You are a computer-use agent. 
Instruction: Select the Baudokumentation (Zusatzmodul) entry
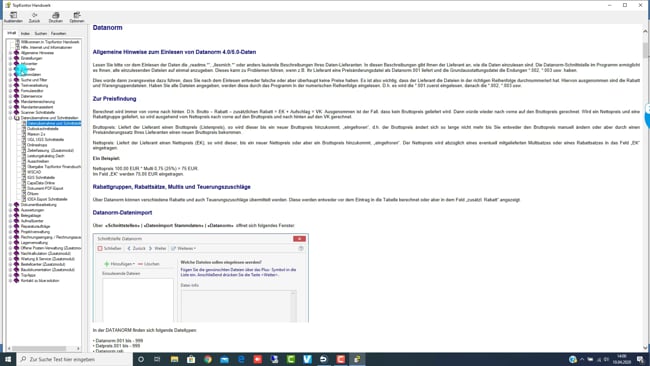[48, 269]
